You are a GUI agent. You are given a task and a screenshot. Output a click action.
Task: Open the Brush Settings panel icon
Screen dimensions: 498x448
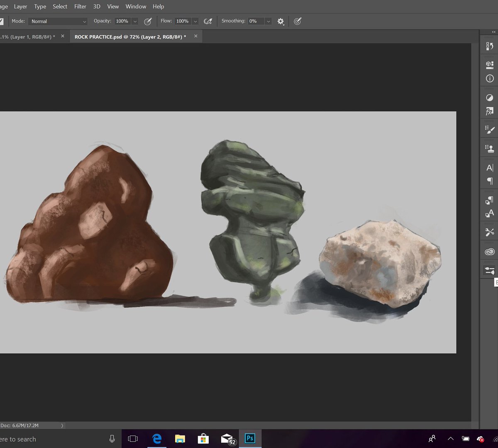coord(490,130)
